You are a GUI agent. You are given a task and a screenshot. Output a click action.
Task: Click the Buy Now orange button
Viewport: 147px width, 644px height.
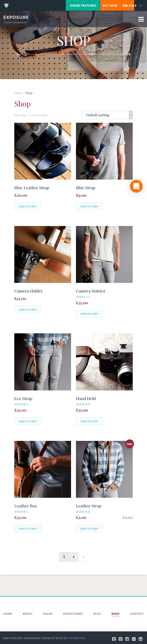click(x=110, y=5)
